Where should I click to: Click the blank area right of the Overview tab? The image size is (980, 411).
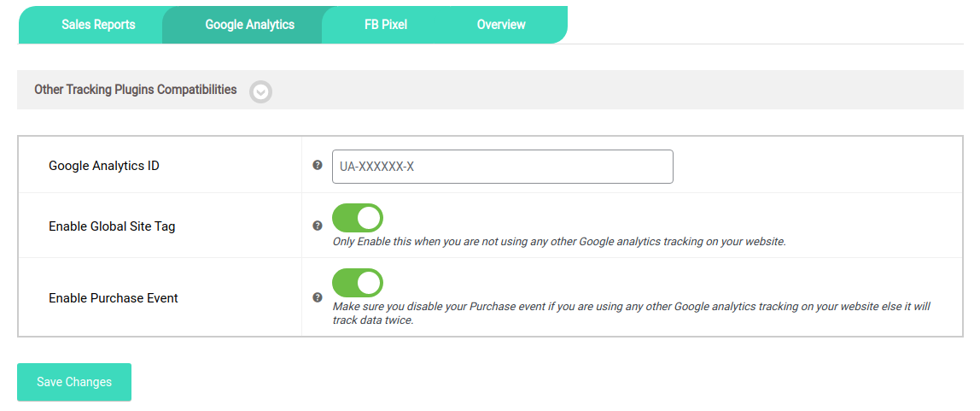(768, 25)
